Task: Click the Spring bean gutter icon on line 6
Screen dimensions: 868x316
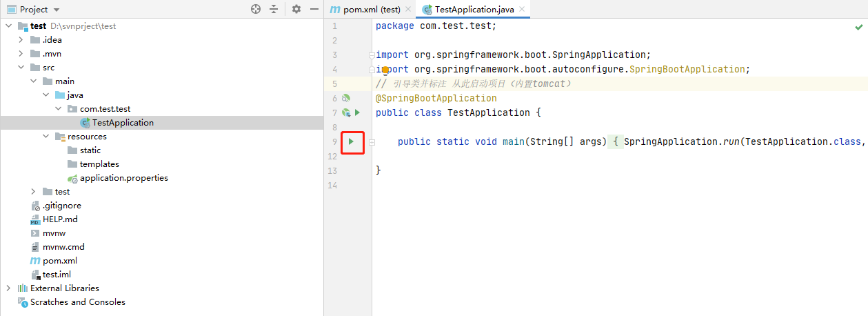Action: pyautogui.click(x=346, y=98)
